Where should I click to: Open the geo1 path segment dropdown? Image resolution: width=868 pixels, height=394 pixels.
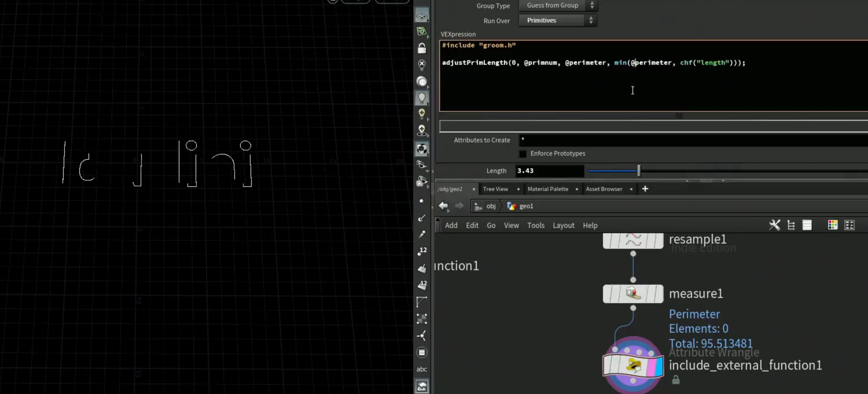point(521,206)
